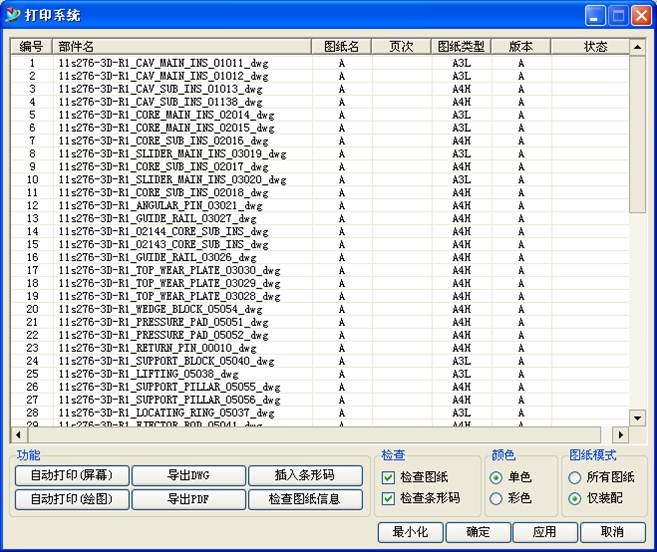This screenshot has width=657, height=552.
Task: Select row 5 CORE_MAIN_INS_02014 in the list
Action: point(160,115)
